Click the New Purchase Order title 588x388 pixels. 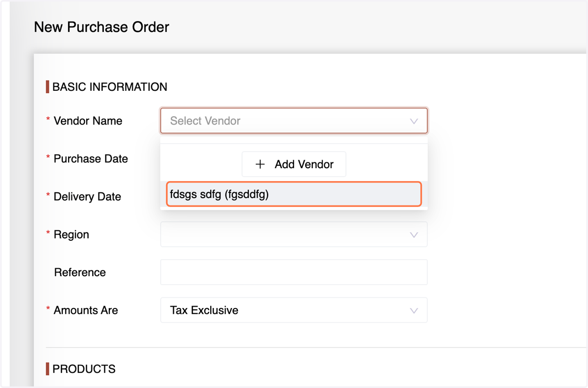(101, 27)
